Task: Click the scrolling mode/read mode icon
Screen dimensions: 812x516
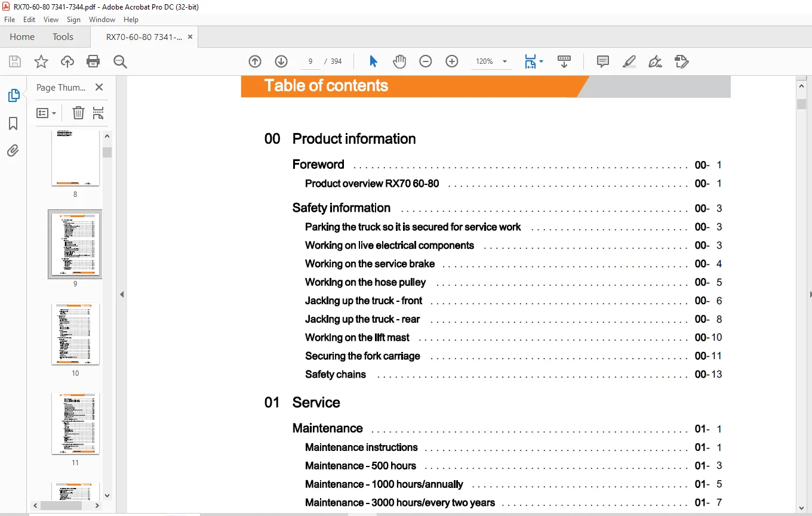Action: (564, 61)
